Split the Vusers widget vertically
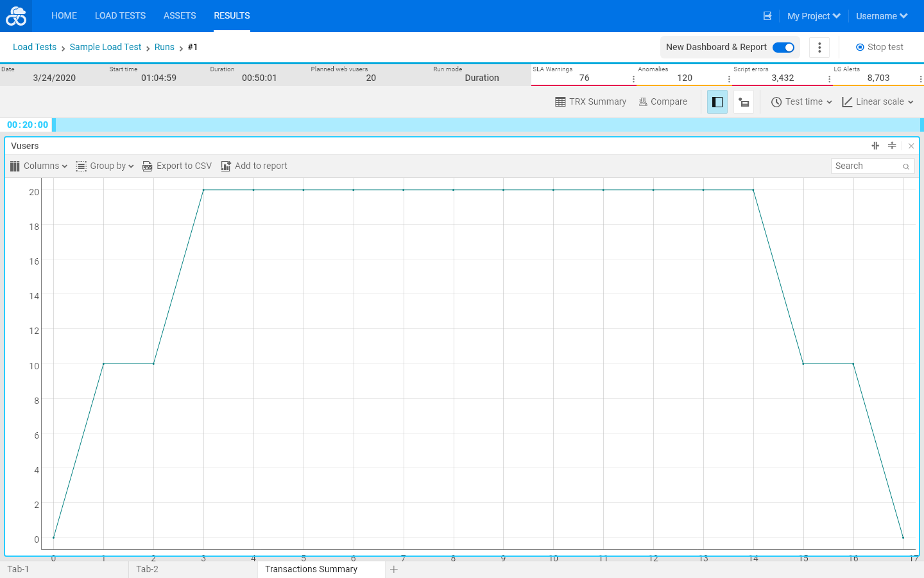The height and width of the screenshot is (578, 924). coord(875,146)
